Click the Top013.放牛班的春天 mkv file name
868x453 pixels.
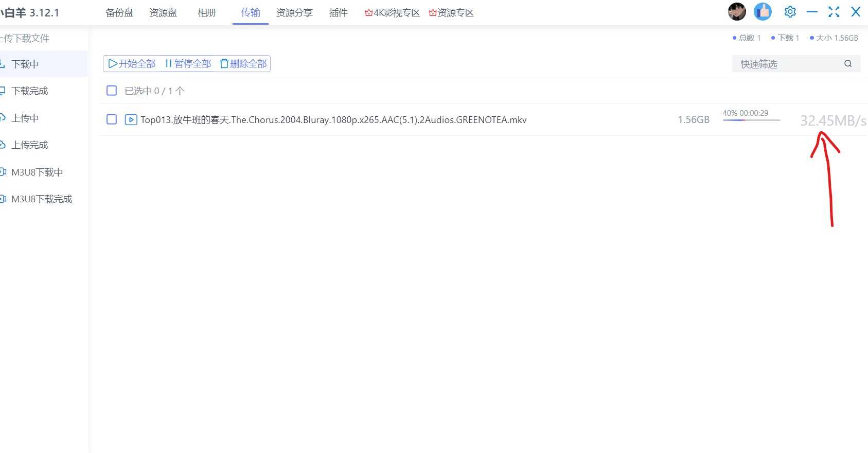333,120
